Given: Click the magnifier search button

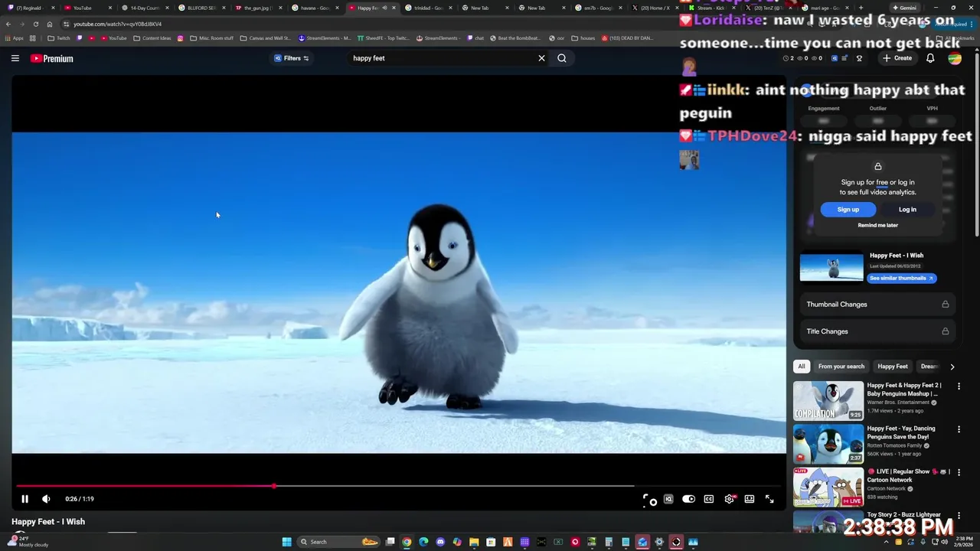Looking at the screenshot, I should coord(562,58).
